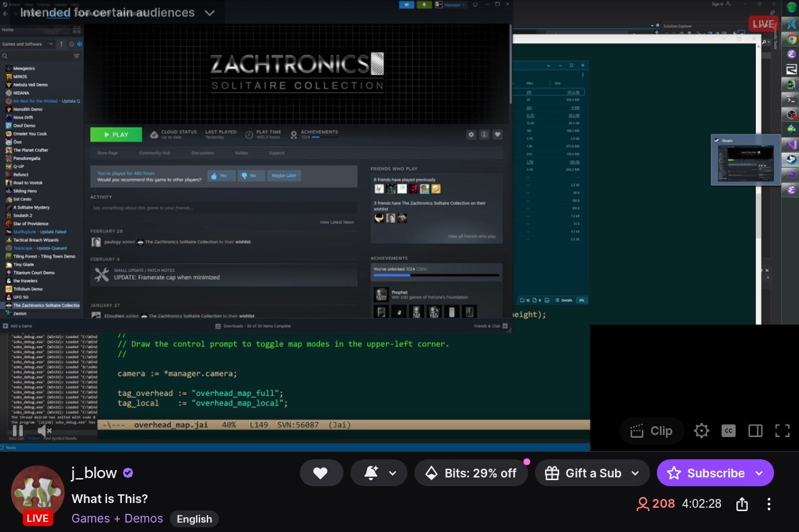
Task: Open the Store Page tab in Steam
Action: point(107,153)
